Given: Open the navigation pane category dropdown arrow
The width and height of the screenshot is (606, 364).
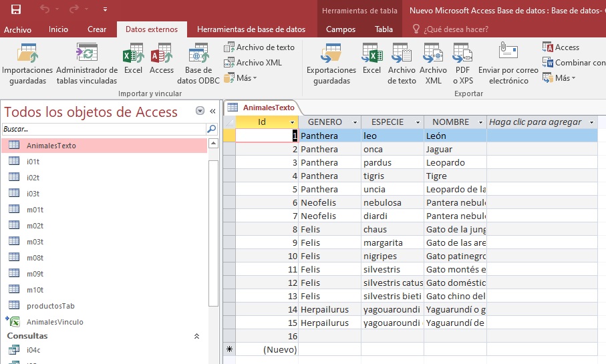Looking at the screenshot, I should 200,112.
